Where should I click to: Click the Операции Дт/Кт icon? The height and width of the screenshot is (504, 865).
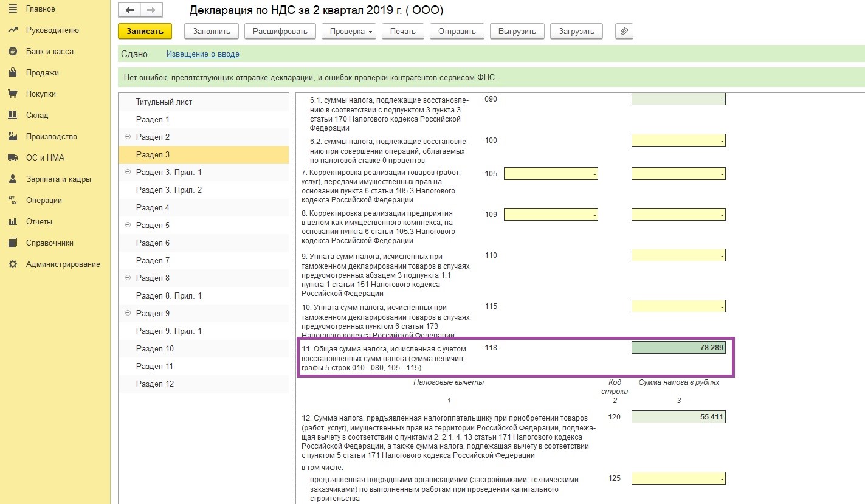[x=12, y=200]
